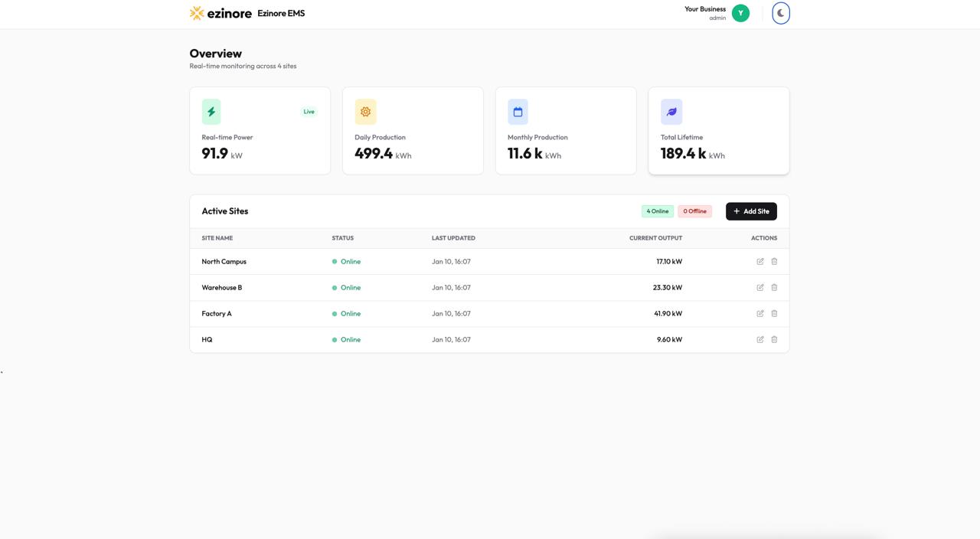This screenshot has height=539, width=980.
Task: Click the lightning bolt power icon
Action: click(211, 112)
